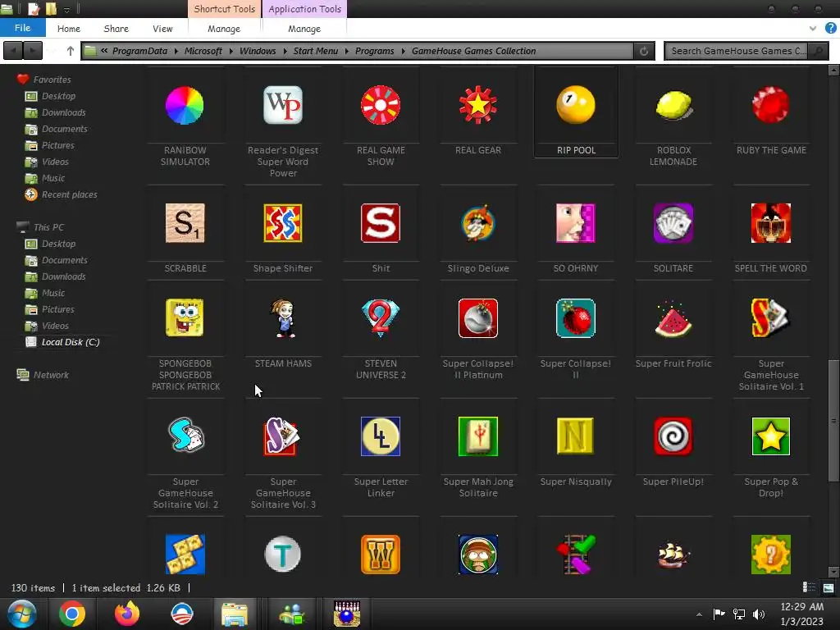
Task: Expand the ribbon with the chevron arrow
Action: click(813, 29)
